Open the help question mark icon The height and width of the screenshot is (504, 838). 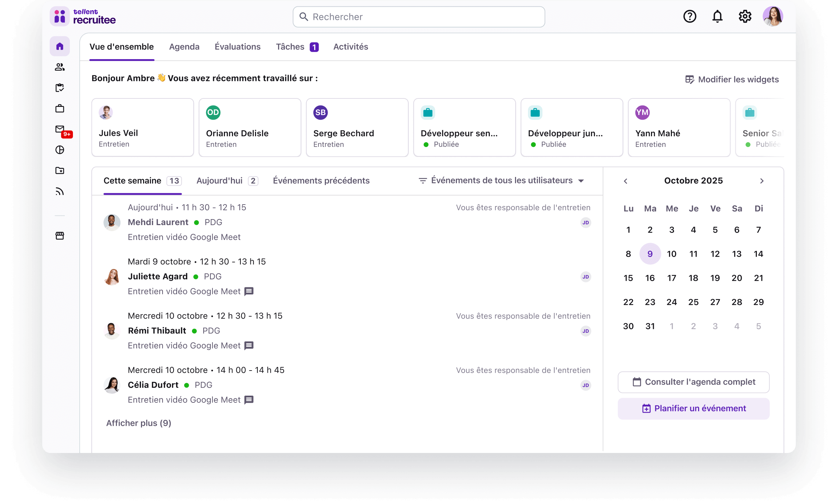(x=690, y=17)
